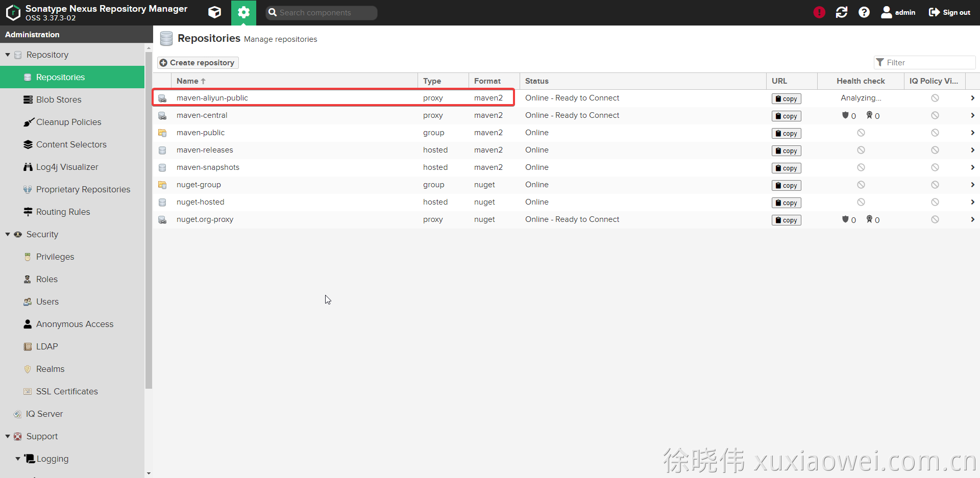Screen dimensions: 980x478
Task: Collapse the Support tree section
Action: [8, 436]
